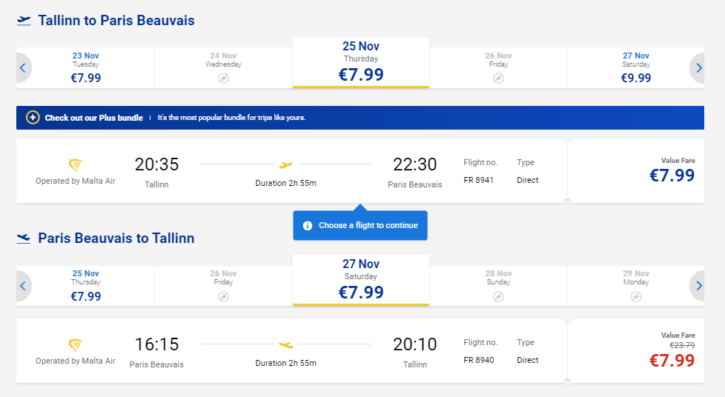Show earlier return dates with left chevron
Image resolution: width=725 pixels, height=397 pixels.
[x=23, y=286]
